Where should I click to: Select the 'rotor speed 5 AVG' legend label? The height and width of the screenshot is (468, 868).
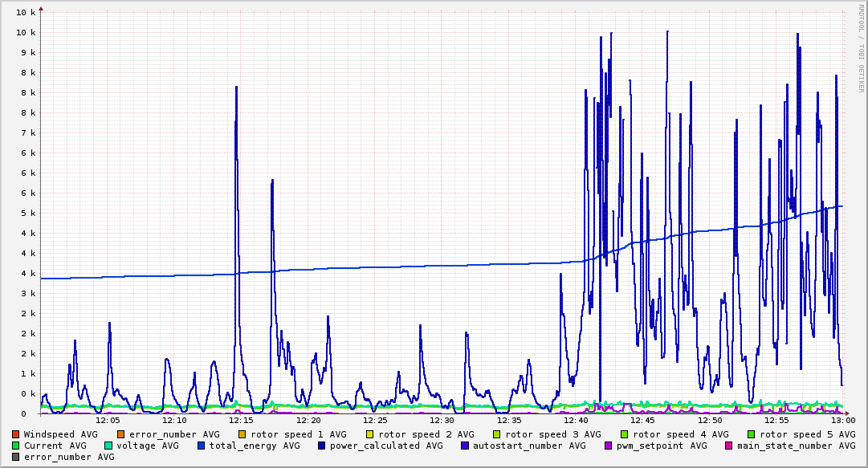(808, 435)
